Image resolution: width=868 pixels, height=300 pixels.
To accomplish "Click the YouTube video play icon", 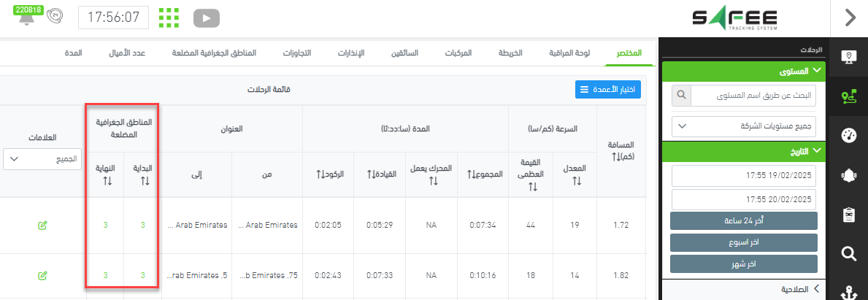I will 207,18.
